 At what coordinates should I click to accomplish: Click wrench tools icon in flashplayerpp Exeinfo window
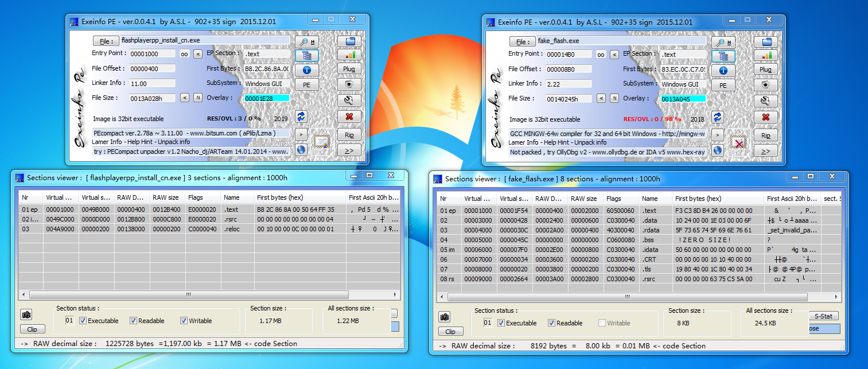pos(349,100)
